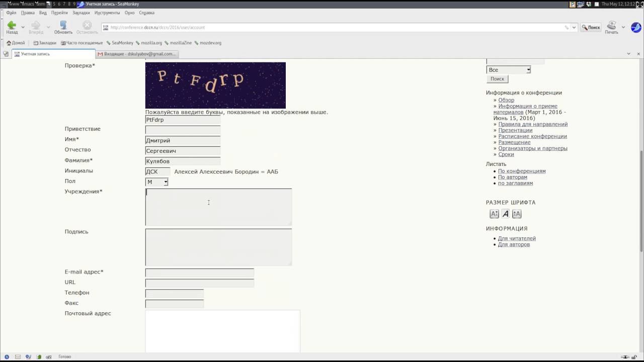Click the Подпись text area
The height and width of the screenshot is (362, 644).
[x=218, y=247]
